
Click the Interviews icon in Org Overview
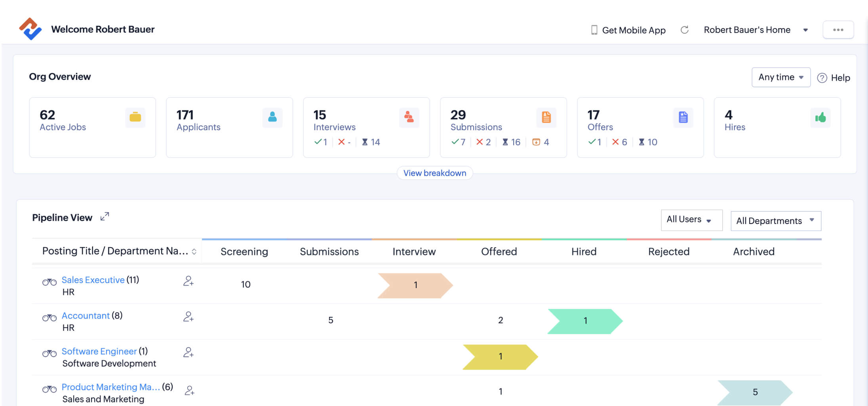[409, 118]
